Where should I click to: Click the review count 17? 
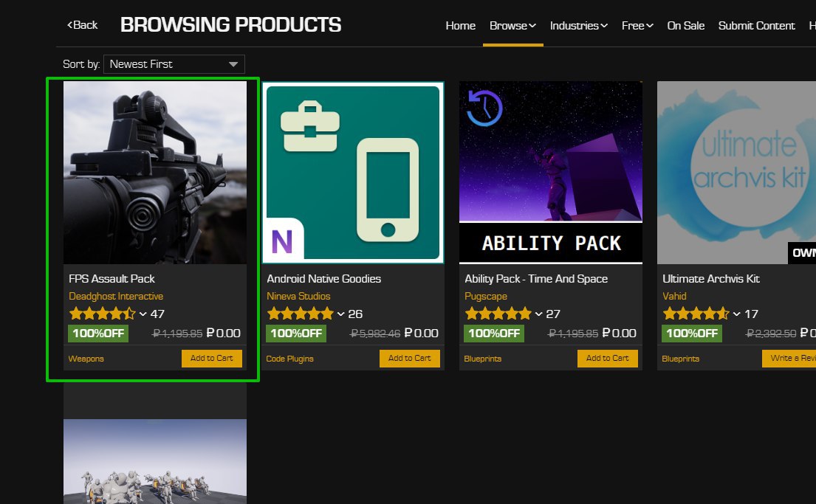point(751,314)
